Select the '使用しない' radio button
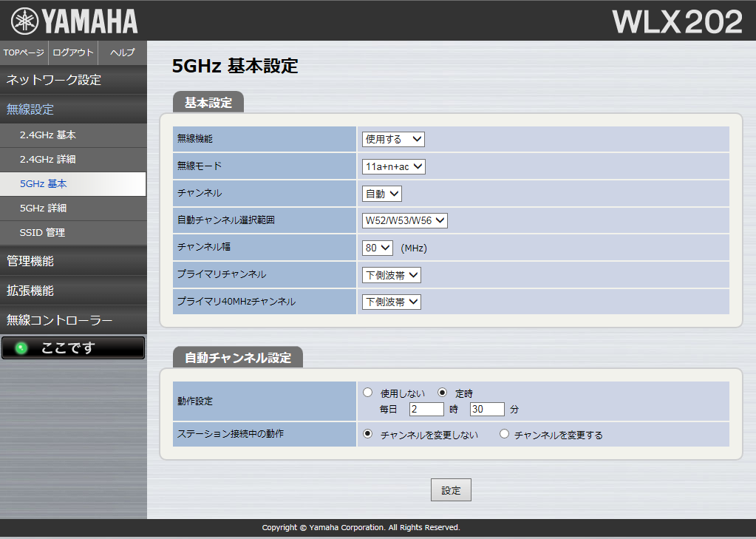The width and height of the screenshot is (756, 539). [367, 393]
